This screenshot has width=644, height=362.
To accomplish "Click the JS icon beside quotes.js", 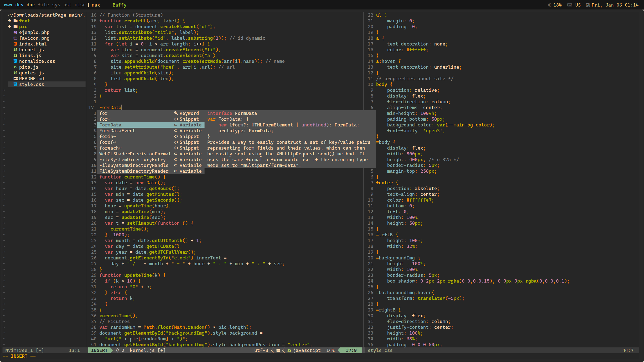I will click(x=15, y=73).
